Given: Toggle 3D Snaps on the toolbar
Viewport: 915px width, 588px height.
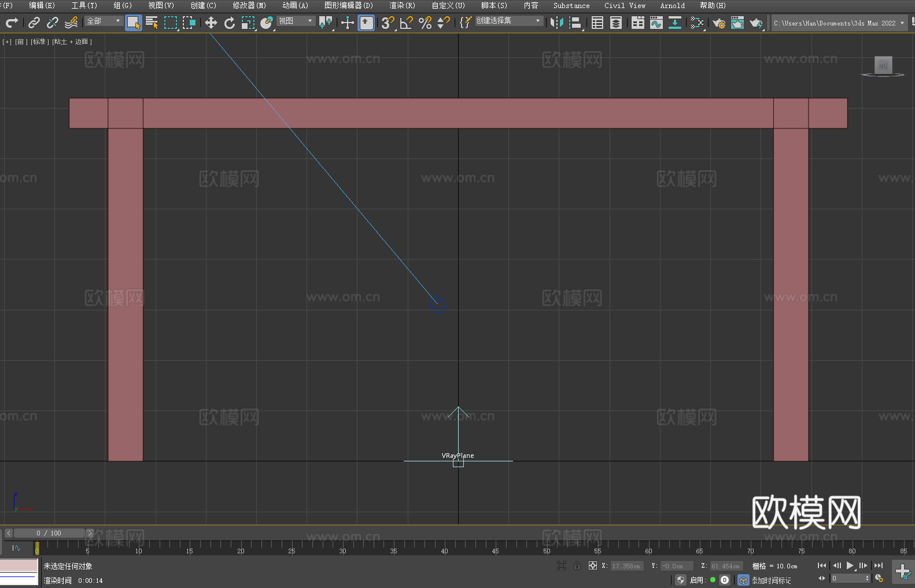Looking at the screenshot, I should pos(388,23).
